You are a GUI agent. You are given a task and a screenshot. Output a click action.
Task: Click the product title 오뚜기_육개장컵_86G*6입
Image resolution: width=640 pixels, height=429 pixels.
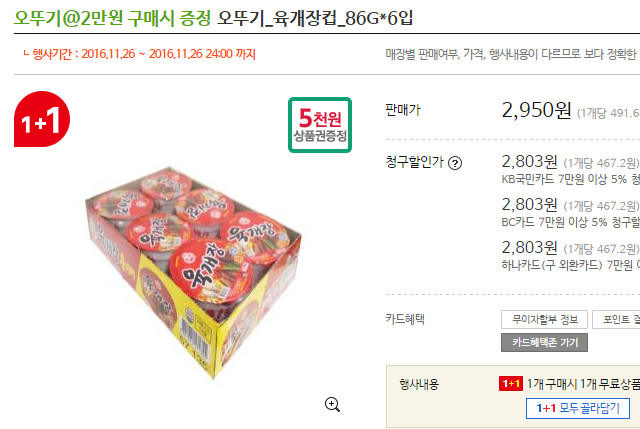pyautogui.click(x=315, y=18)
